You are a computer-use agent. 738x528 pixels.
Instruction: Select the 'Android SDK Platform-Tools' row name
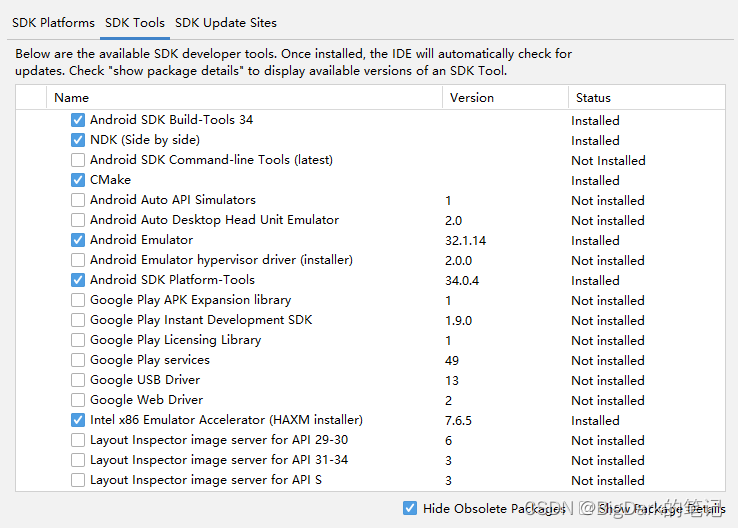pos(172,280)
